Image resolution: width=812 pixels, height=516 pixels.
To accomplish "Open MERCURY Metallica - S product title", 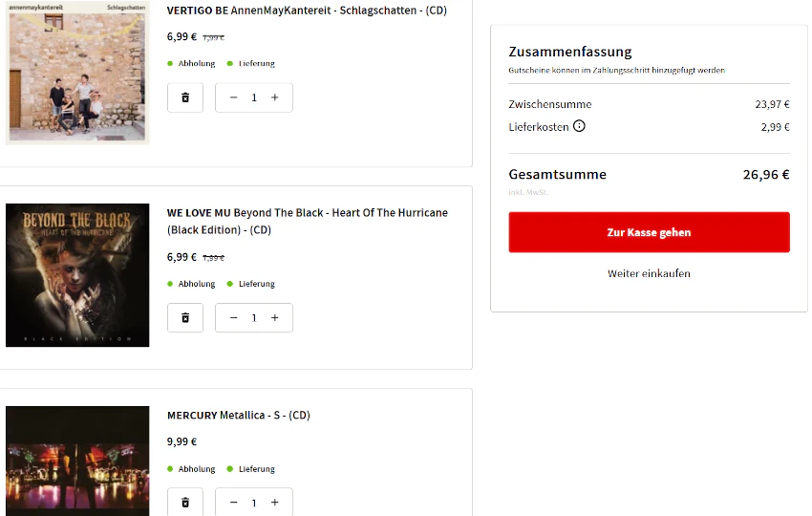I will pyautogui.click(x=238, y=415).
